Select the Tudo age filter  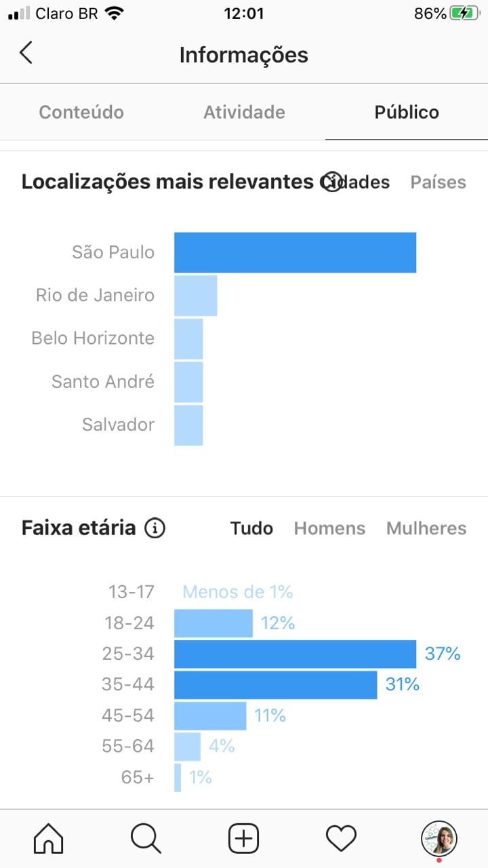coord(251,528)
